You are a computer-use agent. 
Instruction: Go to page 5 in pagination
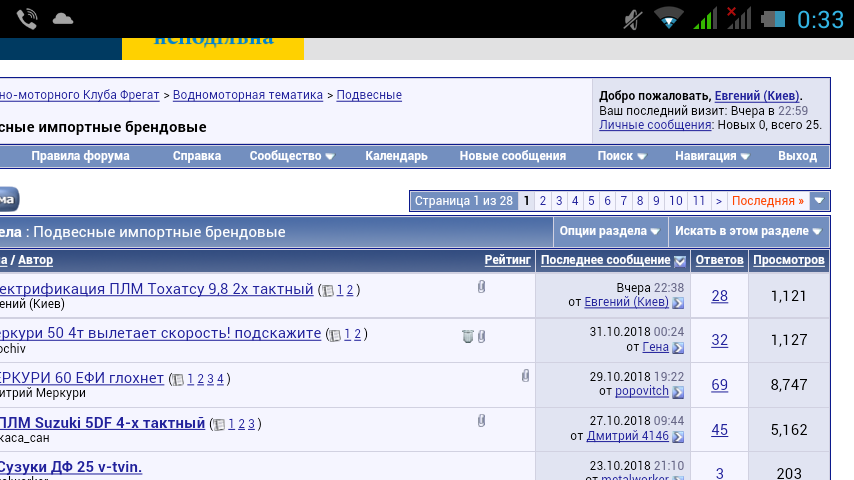[591, 201]
